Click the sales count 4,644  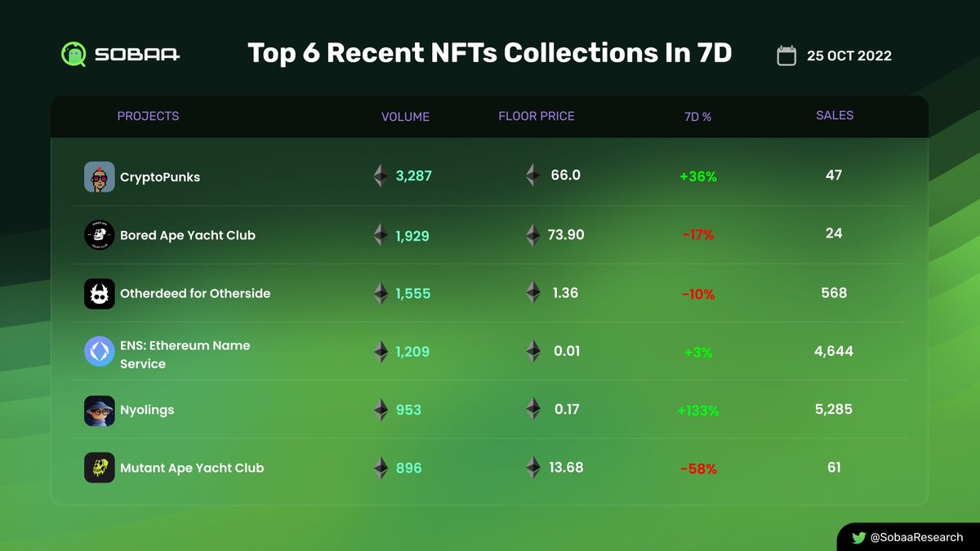click(834, 351)
